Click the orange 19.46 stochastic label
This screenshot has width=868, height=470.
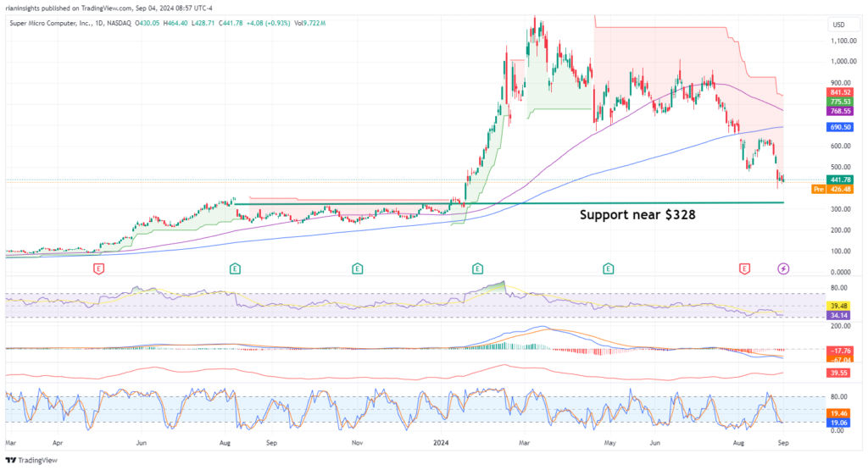tap(840, 413)
